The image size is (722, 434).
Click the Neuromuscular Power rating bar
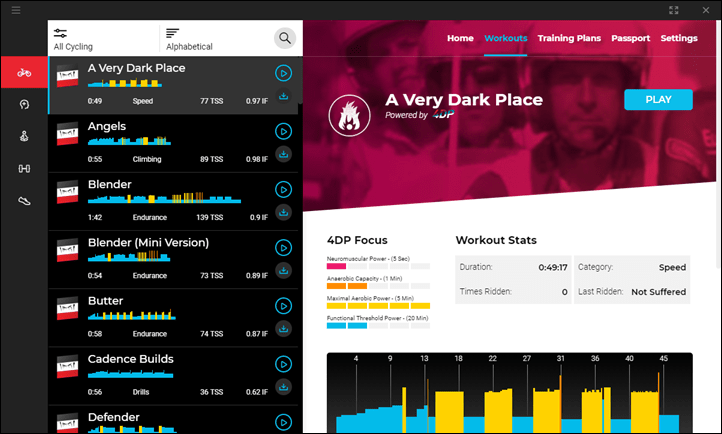(378, 266)
